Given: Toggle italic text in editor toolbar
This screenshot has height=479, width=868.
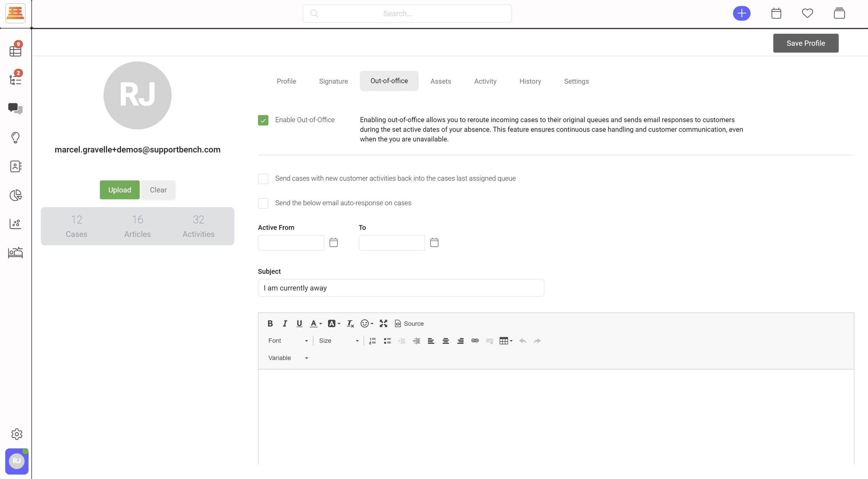Looking at the screenshot, I should tap(285, 323).
